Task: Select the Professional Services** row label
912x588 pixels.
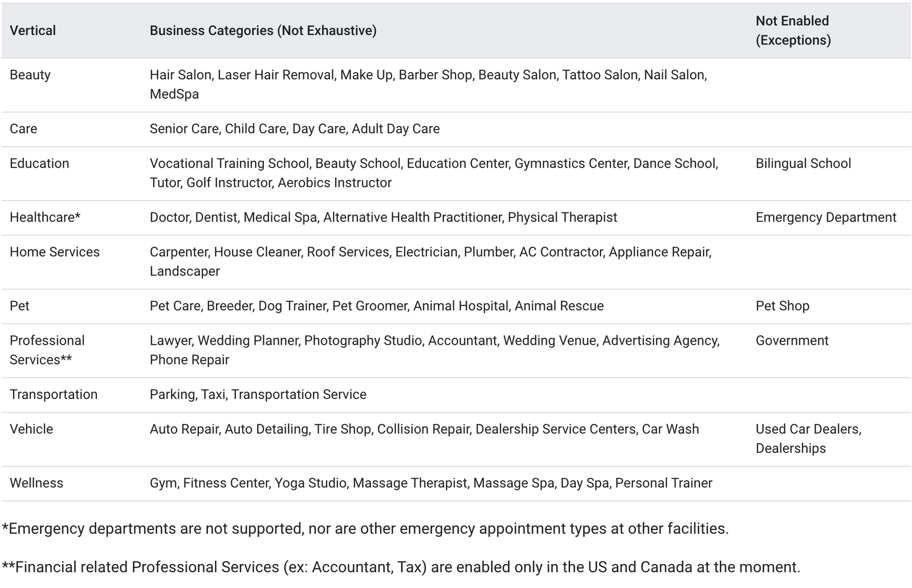Action: (47, 350)
